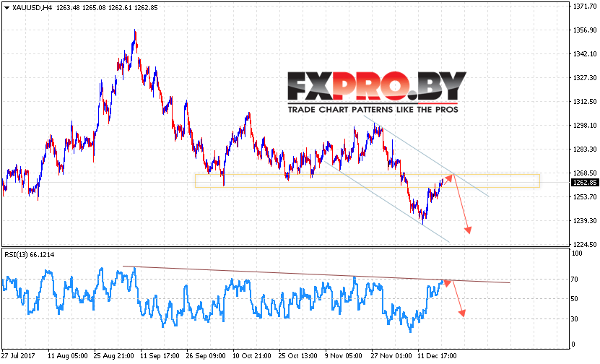Select the high price value 1265.08
Image resolution: width=600 pixels, height=364 pixels.
point(94,8)
